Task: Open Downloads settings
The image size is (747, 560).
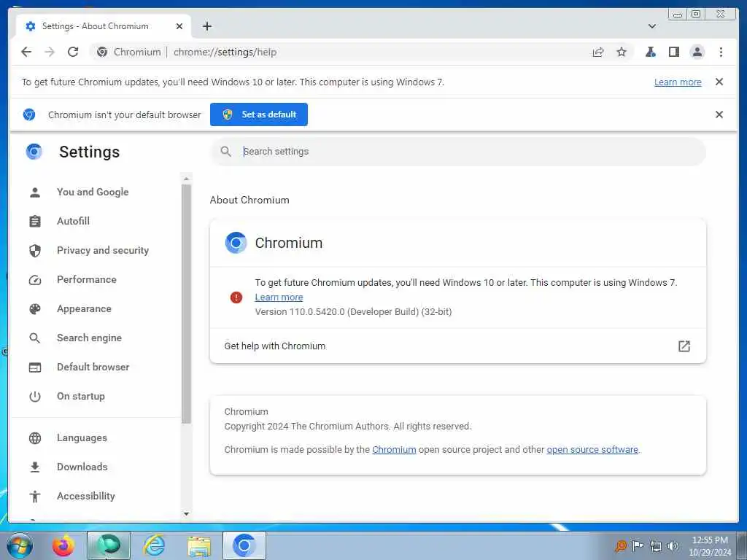Action: tap(82, 467)
